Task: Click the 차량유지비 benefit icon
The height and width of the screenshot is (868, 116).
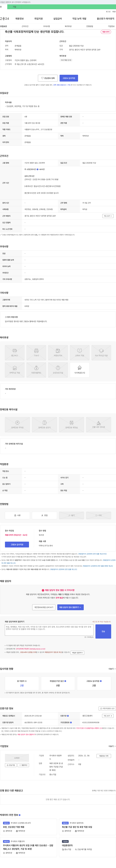Action: 58,353
